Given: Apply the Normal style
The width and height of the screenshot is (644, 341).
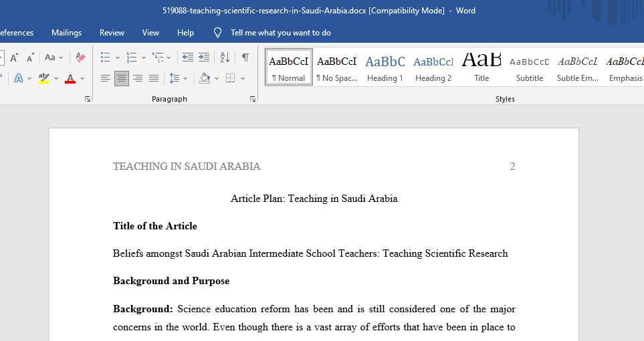Looking at the screenshot, I should (289, 67).
